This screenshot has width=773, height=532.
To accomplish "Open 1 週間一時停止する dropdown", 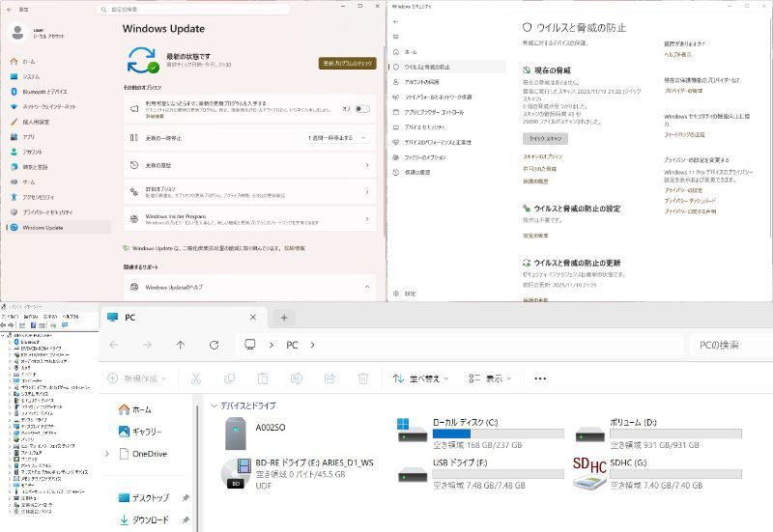I will click(337, 138).
